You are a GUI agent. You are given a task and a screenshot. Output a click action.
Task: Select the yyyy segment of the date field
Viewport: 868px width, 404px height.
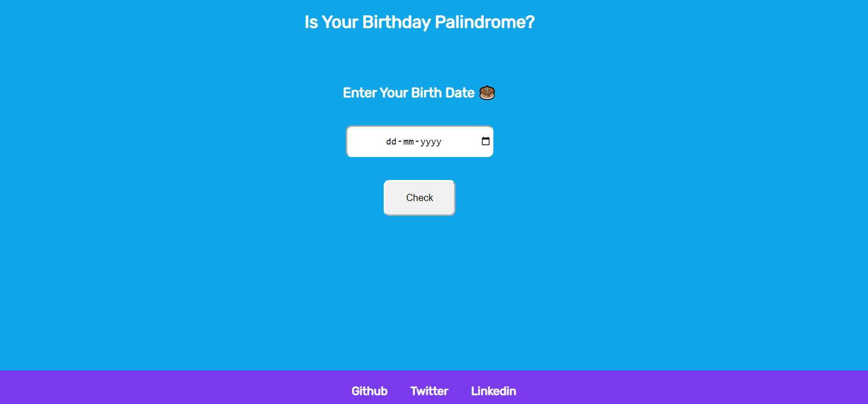(x=431, y=141)
